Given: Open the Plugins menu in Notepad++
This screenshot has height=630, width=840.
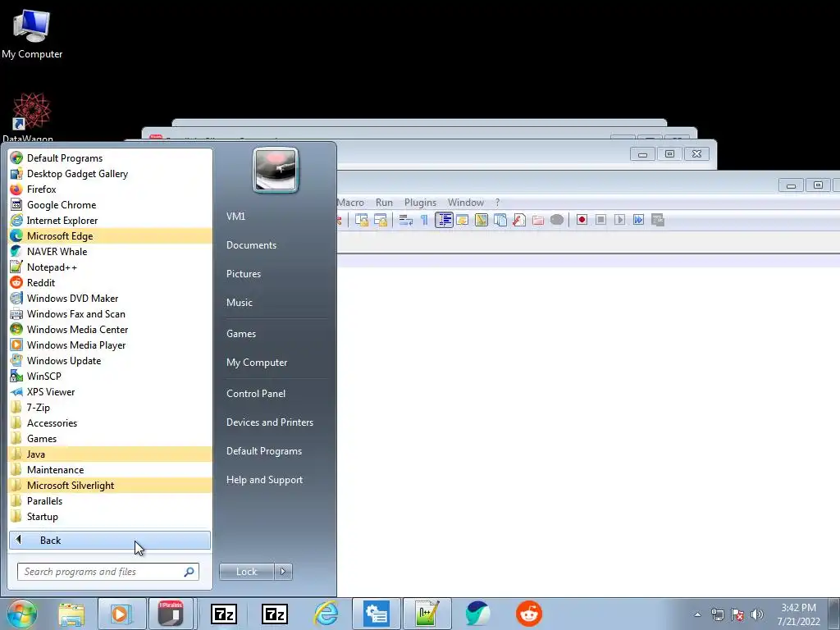Looking at the screenshot, I should coord(420,203).
